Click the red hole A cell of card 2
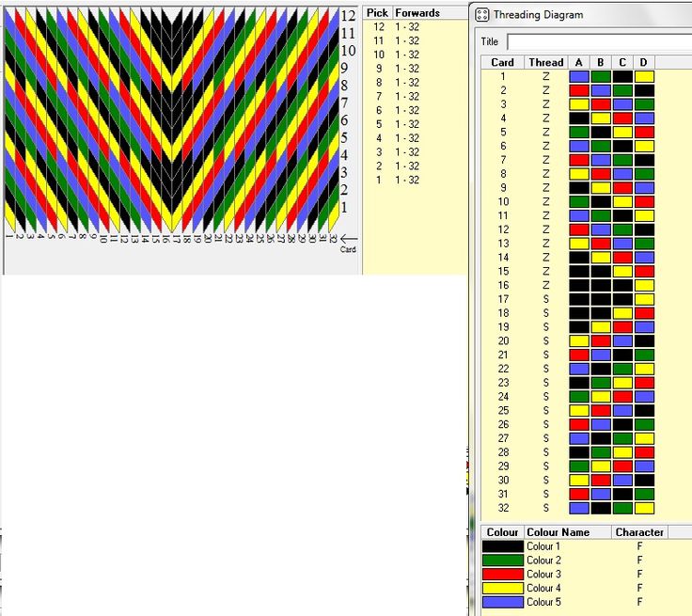Viewport: 692px width, 616px height. [x=579, y=90]
